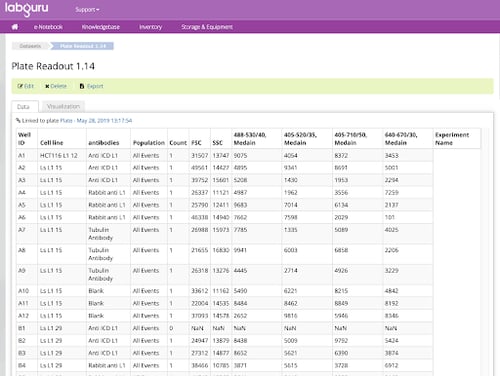Click the Export file icon
Screen dimensions: 500x376
82,86
